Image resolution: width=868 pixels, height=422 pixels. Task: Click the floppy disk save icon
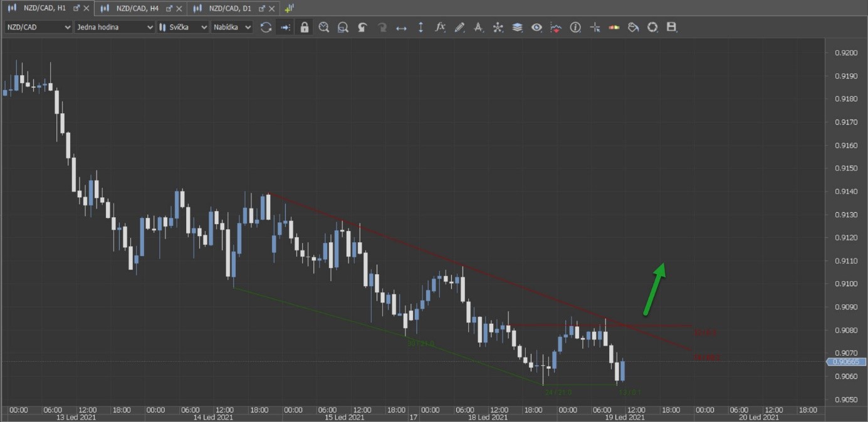(672, 28)
